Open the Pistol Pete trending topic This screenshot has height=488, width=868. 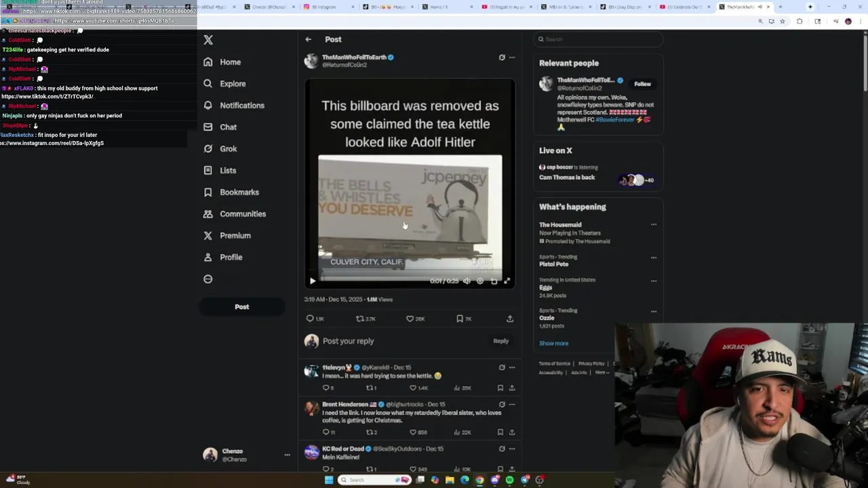click(x=553, y=264)
